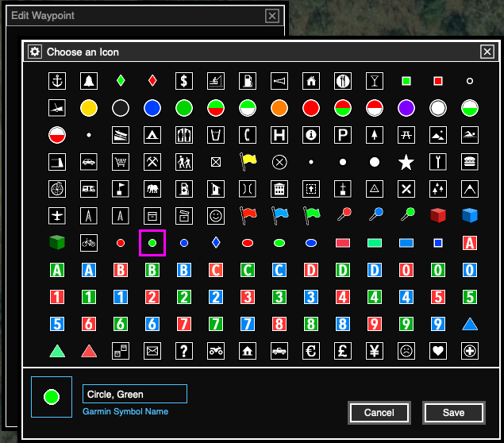
Task: Pick the bicycle icon
Action: pyautogui.click(x=89, y=243)
